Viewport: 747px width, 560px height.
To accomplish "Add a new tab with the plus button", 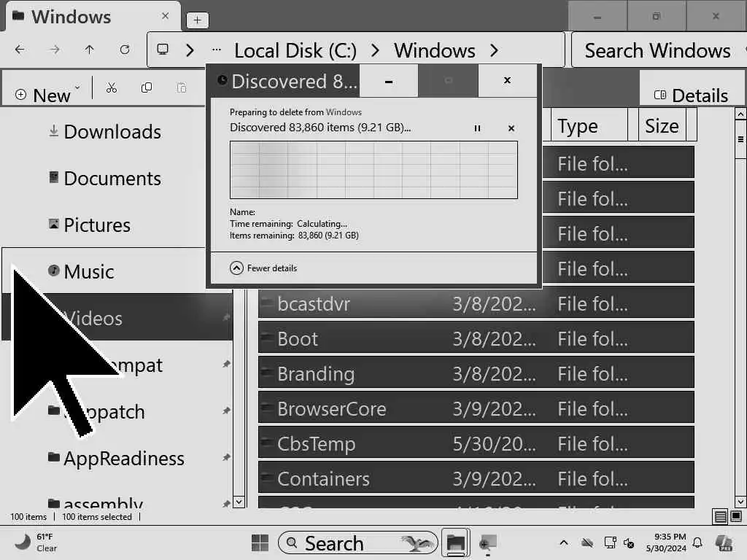I will point(197,20).
